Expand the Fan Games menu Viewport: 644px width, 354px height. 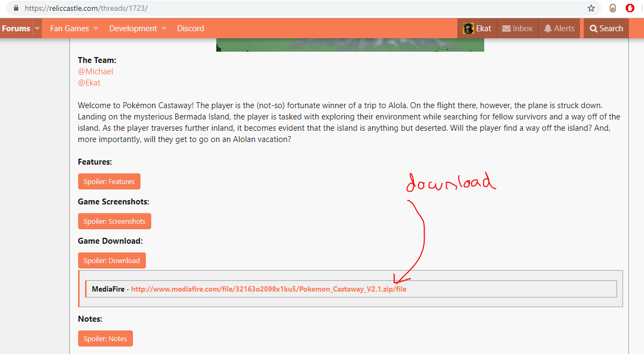pos(74,29)
